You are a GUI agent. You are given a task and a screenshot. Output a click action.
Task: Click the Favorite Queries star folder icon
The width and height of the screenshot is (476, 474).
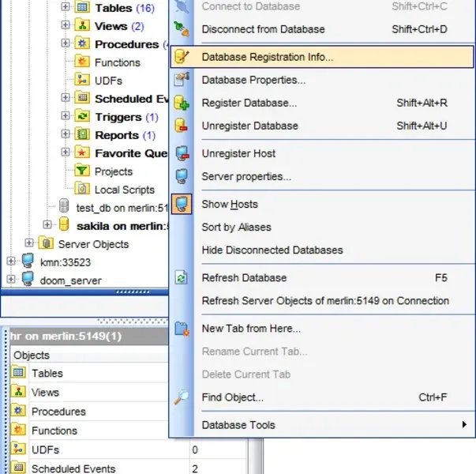click(x=82, y=152)
